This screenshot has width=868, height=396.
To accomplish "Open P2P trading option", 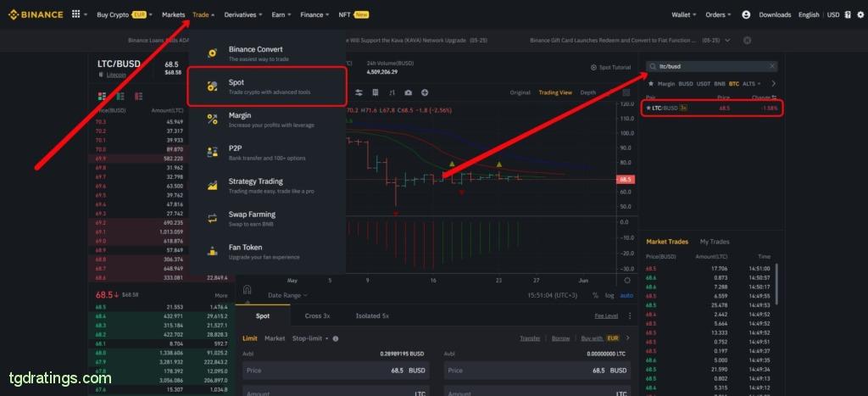I will coord(267,153).
